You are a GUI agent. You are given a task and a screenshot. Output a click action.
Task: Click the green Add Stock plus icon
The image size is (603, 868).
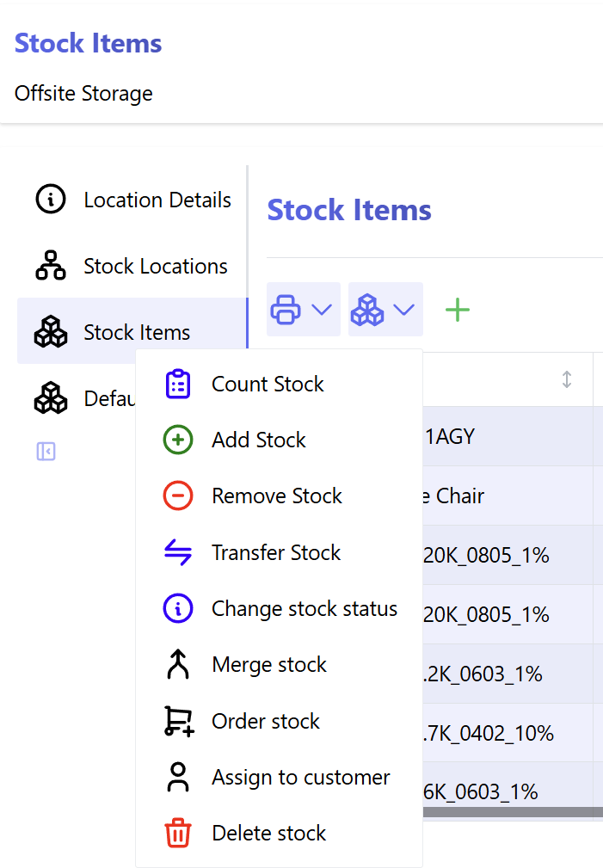point(177,440)
